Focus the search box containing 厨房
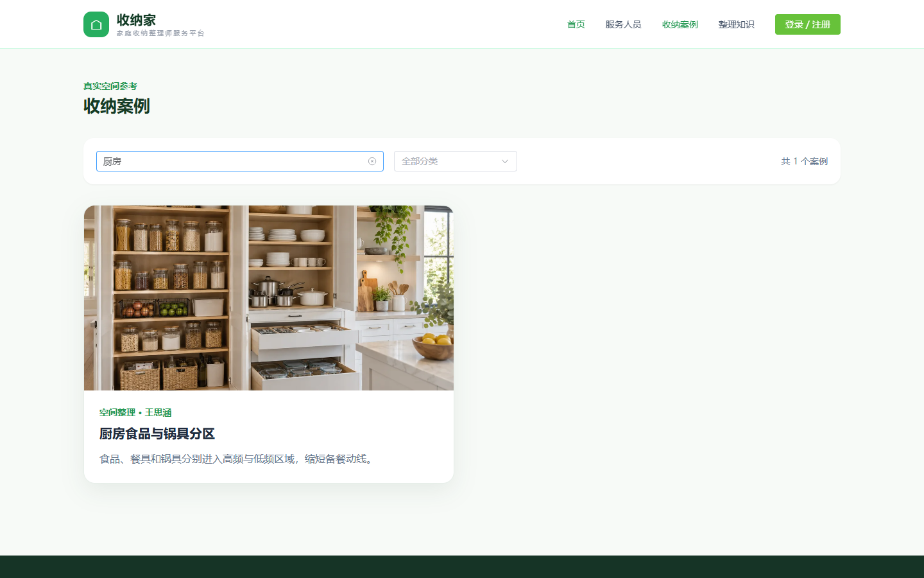The image size is (924, 578). click(240, 161)
